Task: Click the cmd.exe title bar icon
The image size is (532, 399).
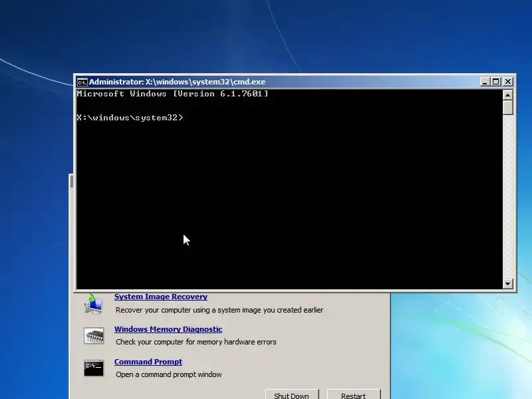Action: tap(82, 82)
